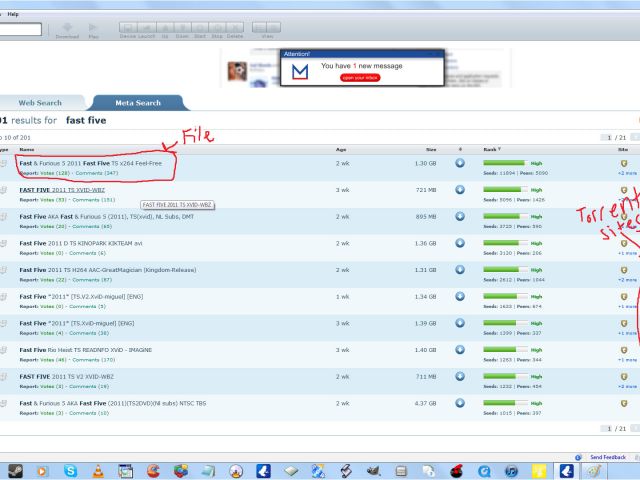This screenshot has height=480, width=640.
Task: Click the Download arrow in the top toolbar
Action: 67,27
